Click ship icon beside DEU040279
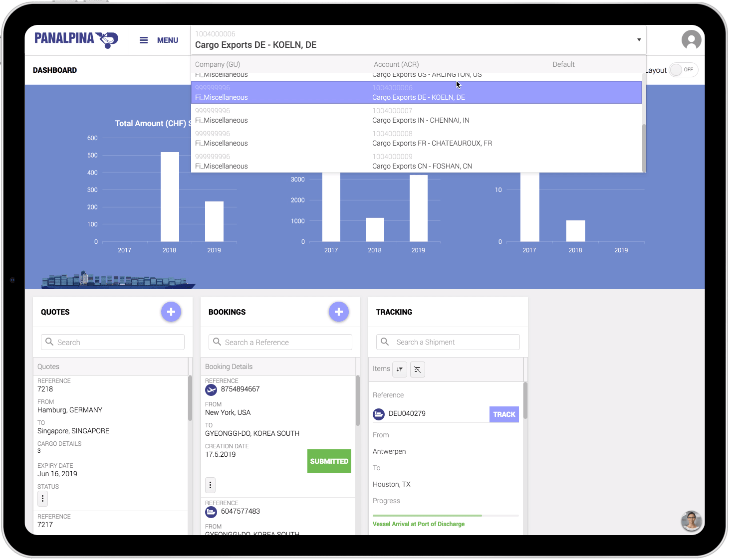This screenshot has height=560, width=730. pos(379,414)
